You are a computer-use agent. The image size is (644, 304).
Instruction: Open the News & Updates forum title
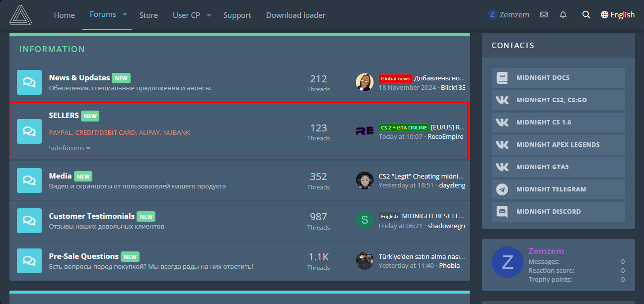tap(79, 78)
